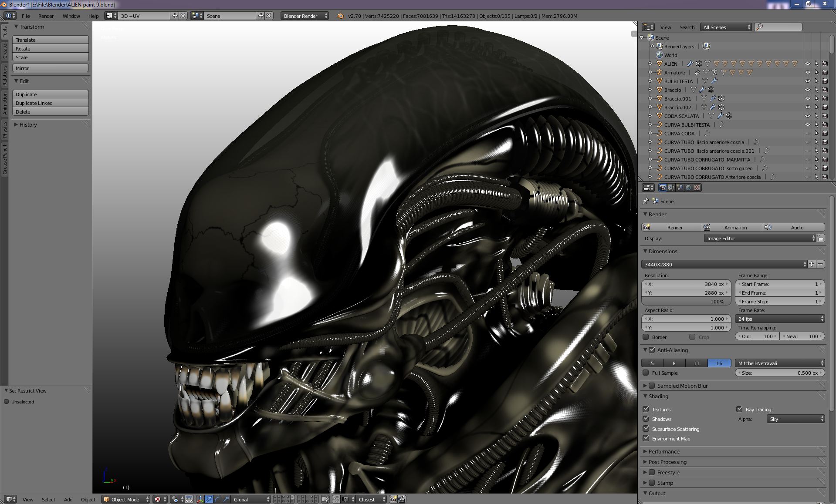Open the Render Layers properties tab
This screenshot has height=504, width=836.
[x=671, y=188]
